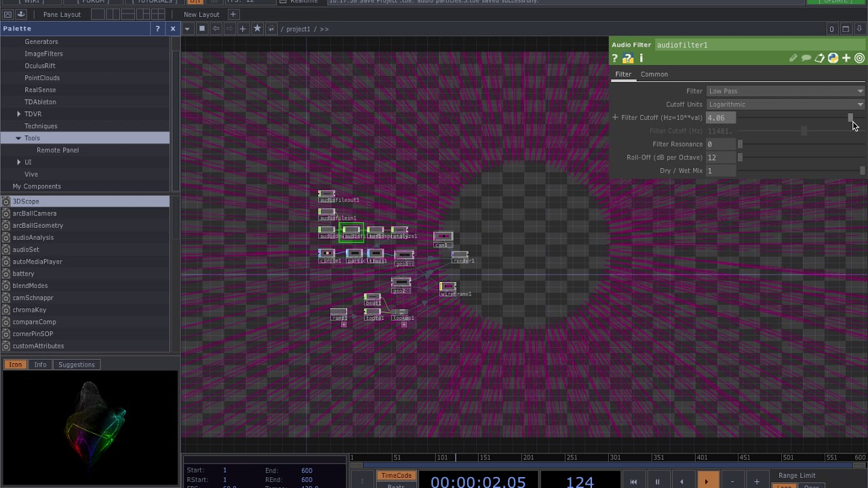Open operator help question mark icon

615,59
